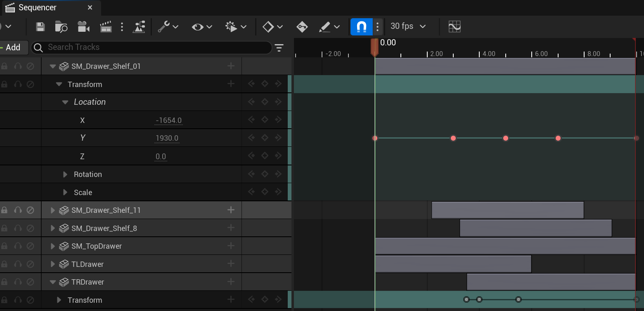Open the 30 fps frame rate dropdown
This screenshot has height=311, width=644.
click(x=408, y=26)
